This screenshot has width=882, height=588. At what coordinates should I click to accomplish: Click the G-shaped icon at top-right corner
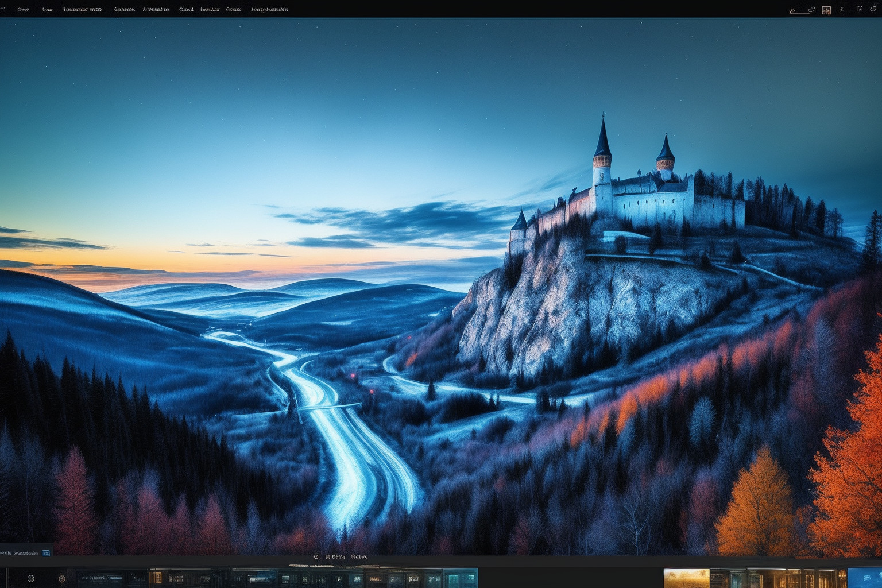tap(873, 9)
